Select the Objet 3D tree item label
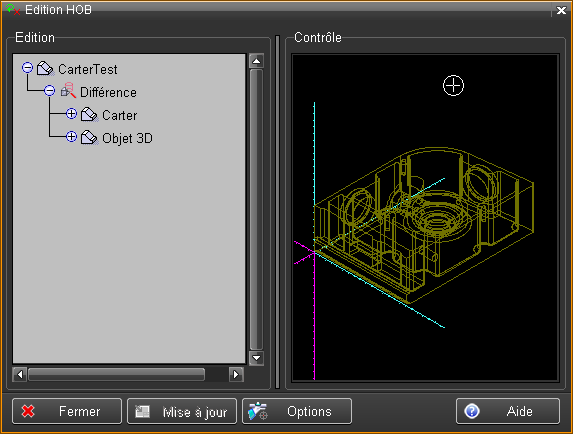 [127, 138]
